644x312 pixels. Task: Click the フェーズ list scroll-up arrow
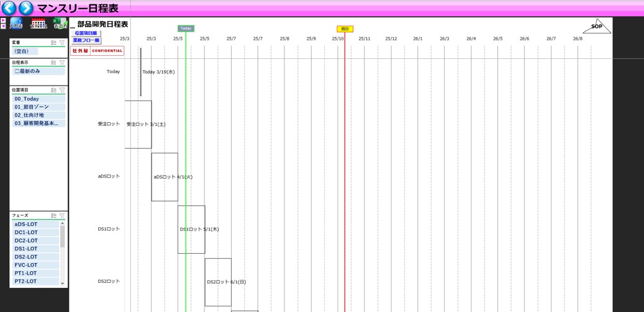tap(63, 223)
